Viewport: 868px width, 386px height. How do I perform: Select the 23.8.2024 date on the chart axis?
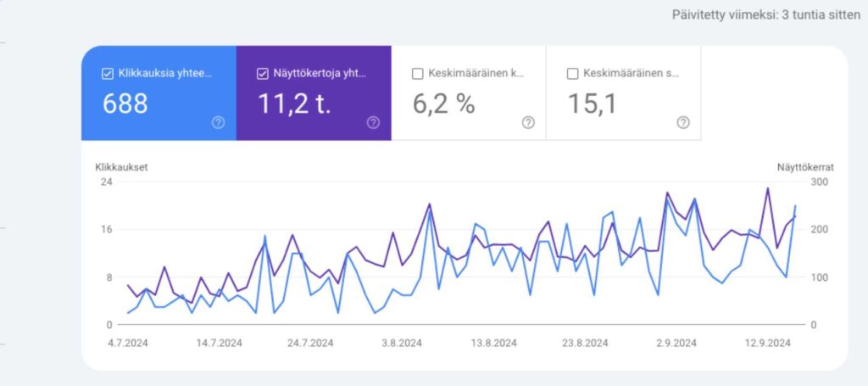(x=584, y=344)
